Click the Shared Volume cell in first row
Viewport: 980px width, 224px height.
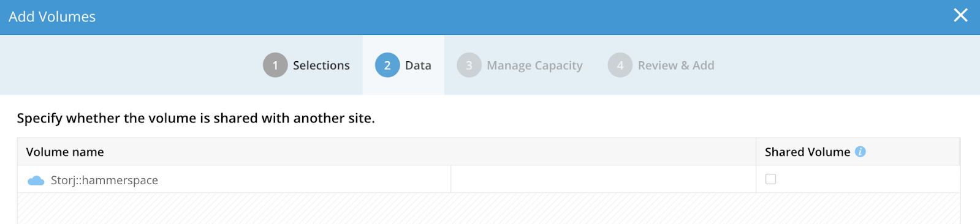(858, 179)
